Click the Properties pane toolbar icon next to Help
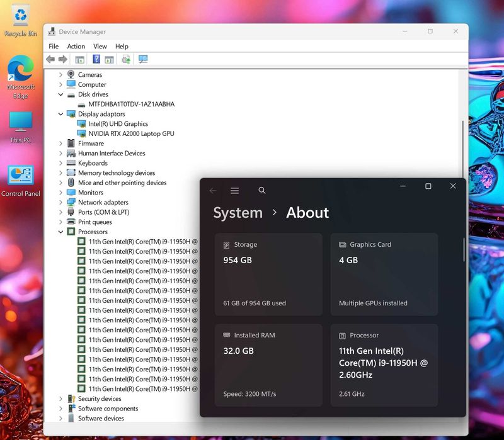Viewport: 504px width, 440px height. click(x=109, y=59)
